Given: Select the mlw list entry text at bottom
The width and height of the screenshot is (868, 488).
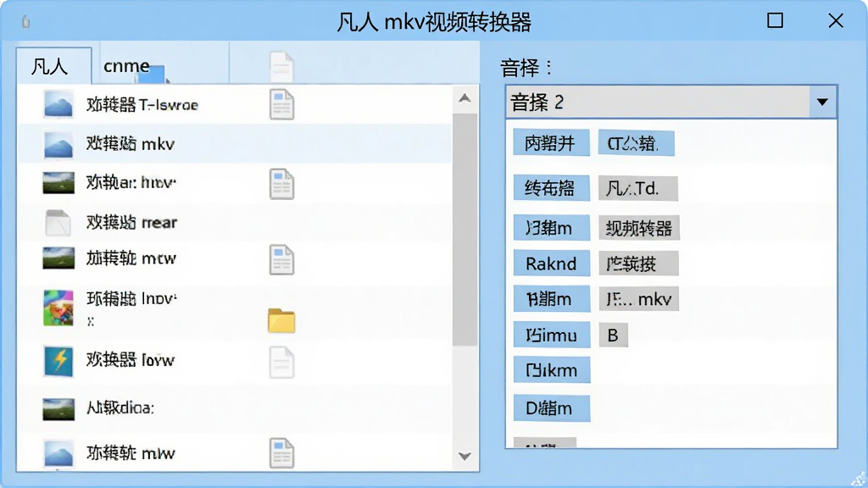Looking at the screenshot, I should (x=131, y=453).
